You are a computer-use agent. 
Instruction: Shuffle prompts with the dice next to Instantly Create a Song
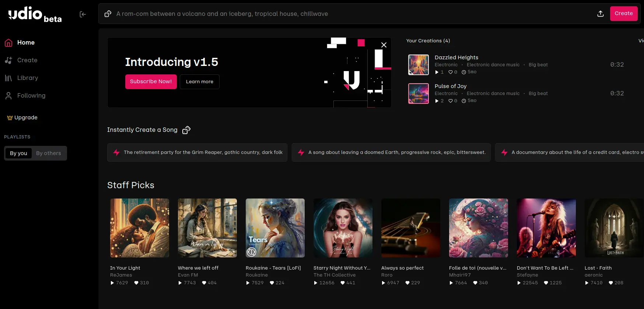tap(186, 130)
